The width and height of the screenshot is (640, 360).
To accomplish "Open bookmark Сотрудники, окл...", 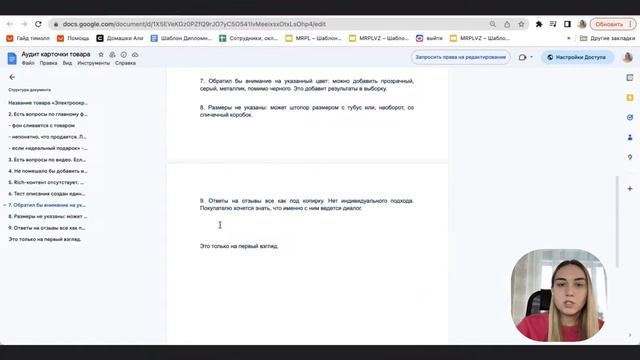I will coord(248,38).
